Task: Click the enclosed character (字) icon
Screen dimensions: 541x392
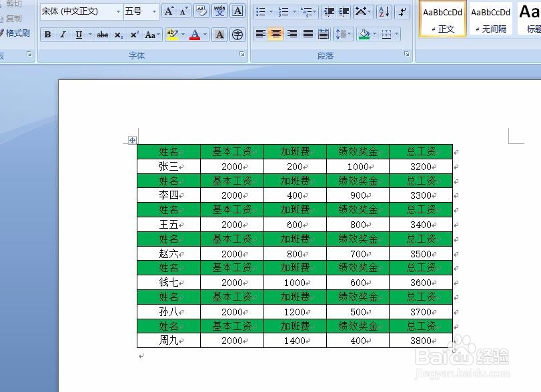Action: pos(237,35)
